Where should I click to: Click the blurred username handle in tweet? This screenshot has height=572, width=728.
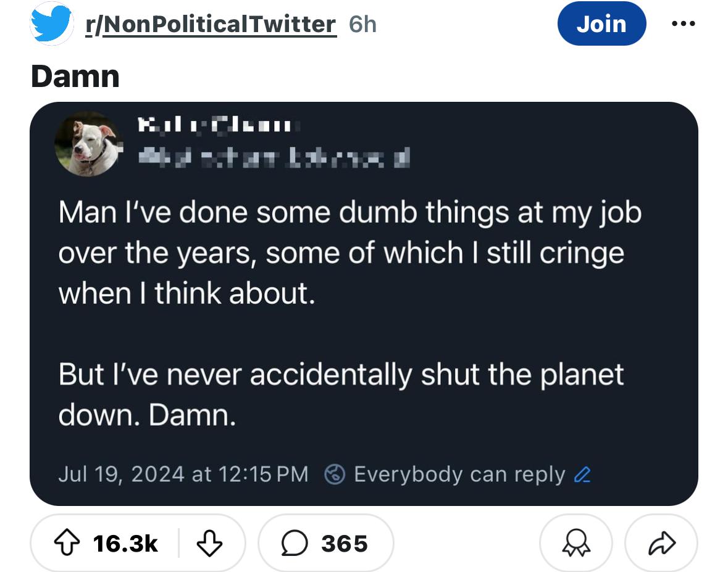click(x=274, y=158)
